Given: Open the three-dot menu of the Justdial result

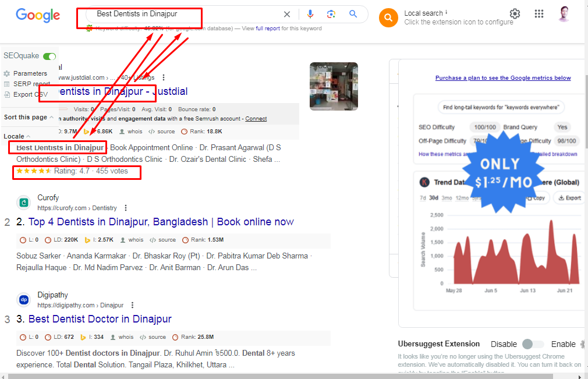Looking at the screenshot, I should tap(164, 77).
